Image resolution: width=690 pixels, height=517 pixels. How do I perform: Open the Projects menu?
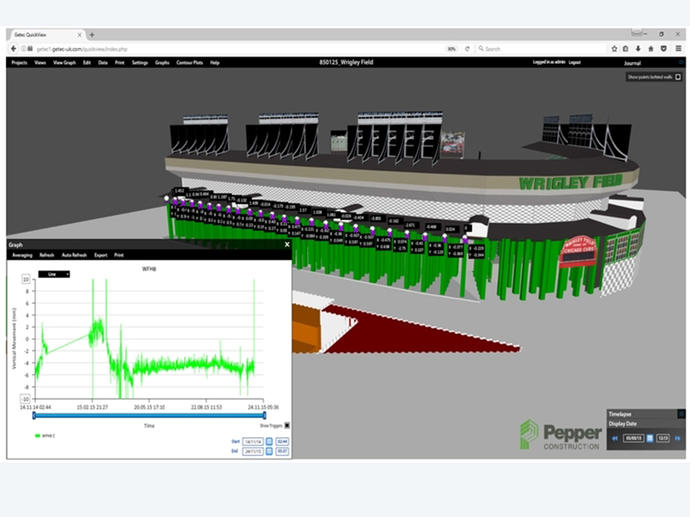coord(19,62)
